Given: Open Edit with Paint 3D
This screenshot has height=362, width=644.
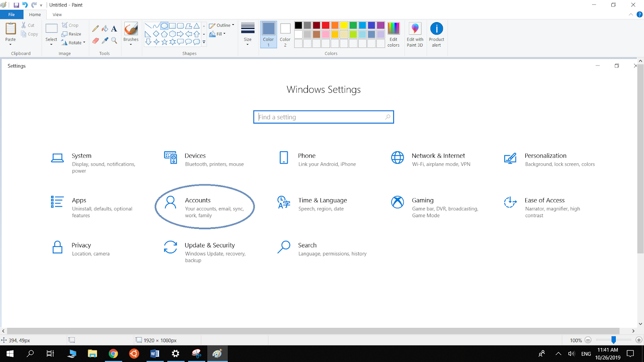Looking at the screenshot, I should (x=415, y=35).
